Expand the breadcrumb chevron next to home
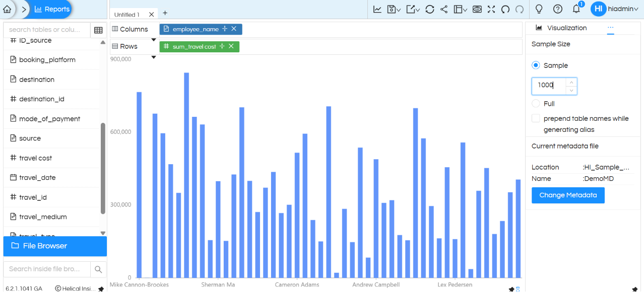The height and width of the screenshot is (293, 644). click(x=24, y=9)
